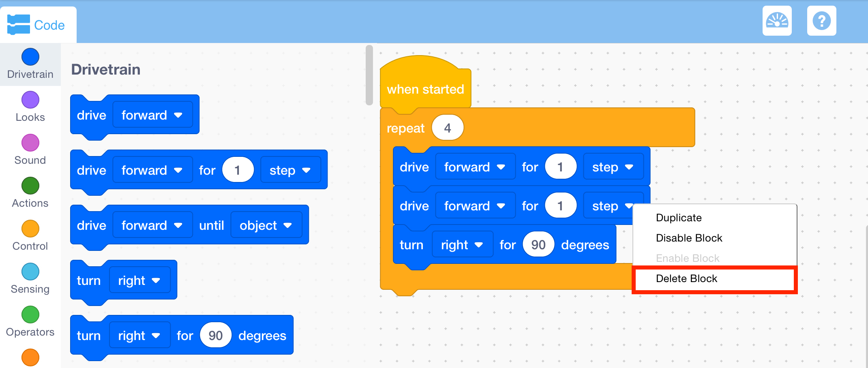Select the Sound category icon

pyautogui.click(x=30, y=143)
